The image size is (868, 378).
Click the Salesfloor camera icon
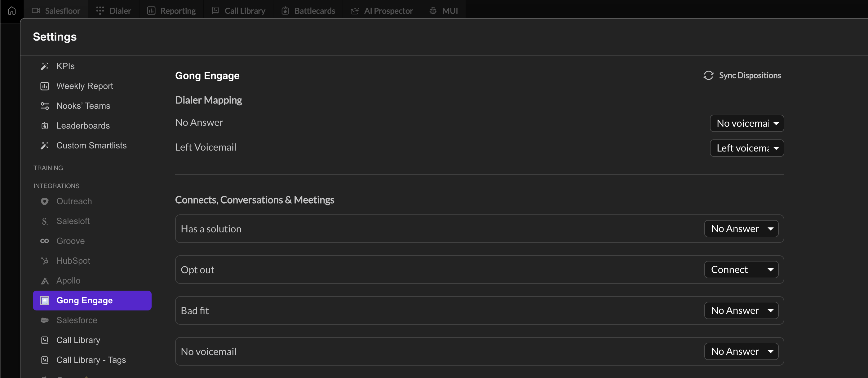point(36,11)
